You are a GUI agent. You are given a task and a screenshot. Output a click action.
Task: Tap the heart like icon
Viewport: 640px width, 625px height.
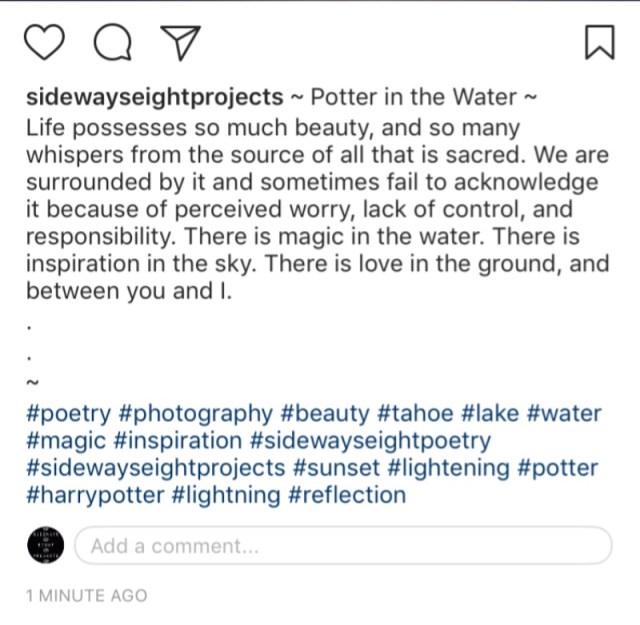pos(46,43)
